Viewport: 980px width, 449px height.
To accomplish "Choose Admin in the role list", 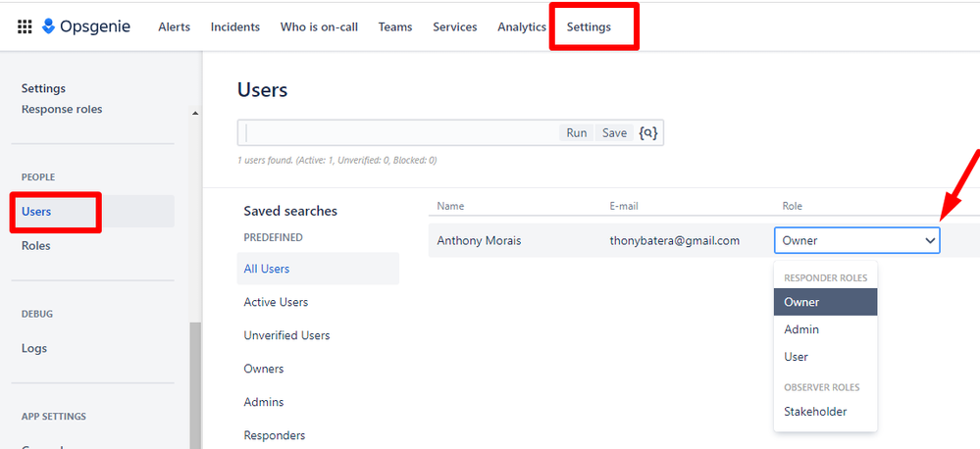I will point(826,329).
